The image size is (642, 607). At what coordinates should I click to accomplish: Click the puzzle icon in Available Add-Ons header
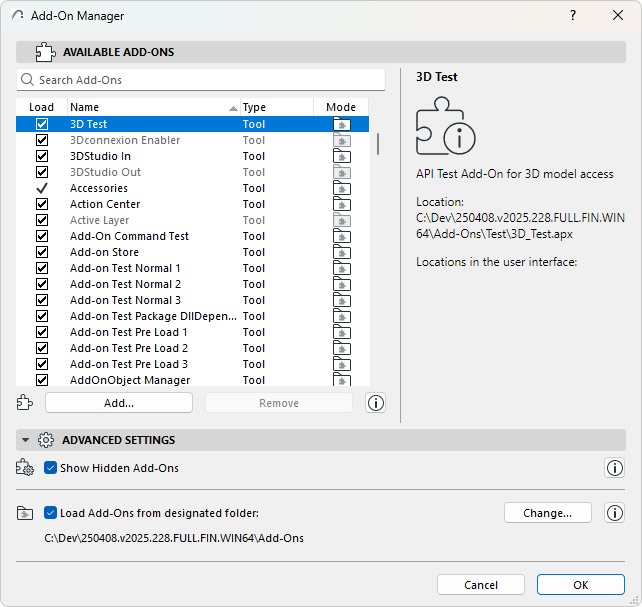[45, 52]
